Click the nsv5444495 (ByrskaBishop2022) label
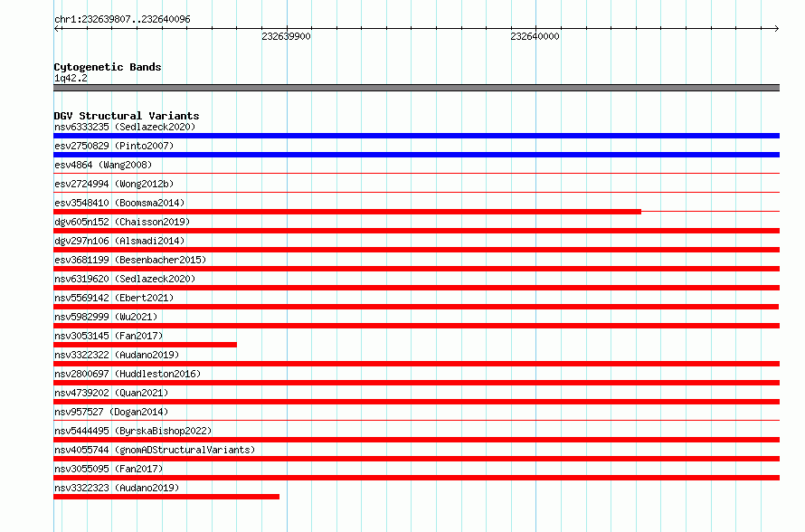The height and width of the screenshot is (532, 805). tap(133, 431)
